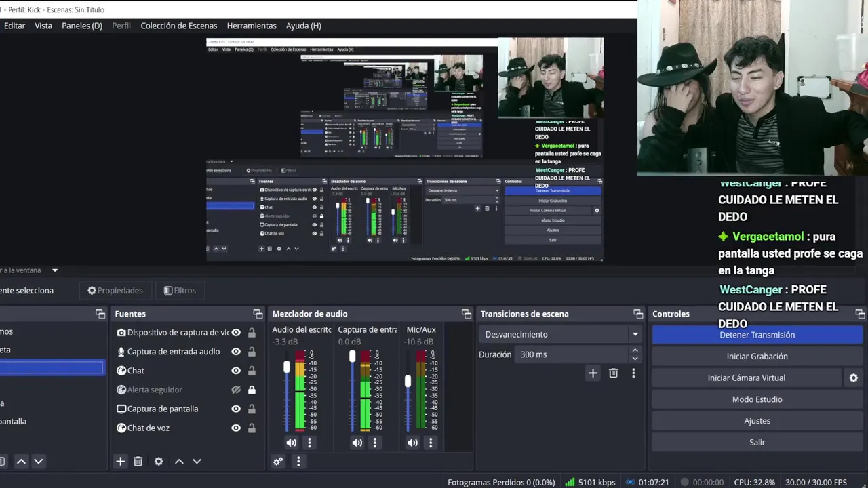Hide the Captura de pantalla source
The height and width of the screenshot is (488, 868).
tap(236, 409)
